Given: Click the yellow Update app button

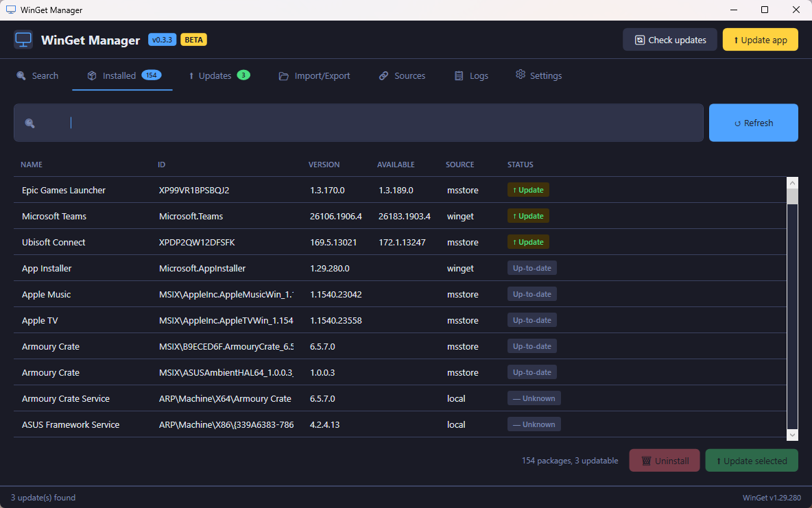Looking at the screenshot, I should [x=760, y=40].
